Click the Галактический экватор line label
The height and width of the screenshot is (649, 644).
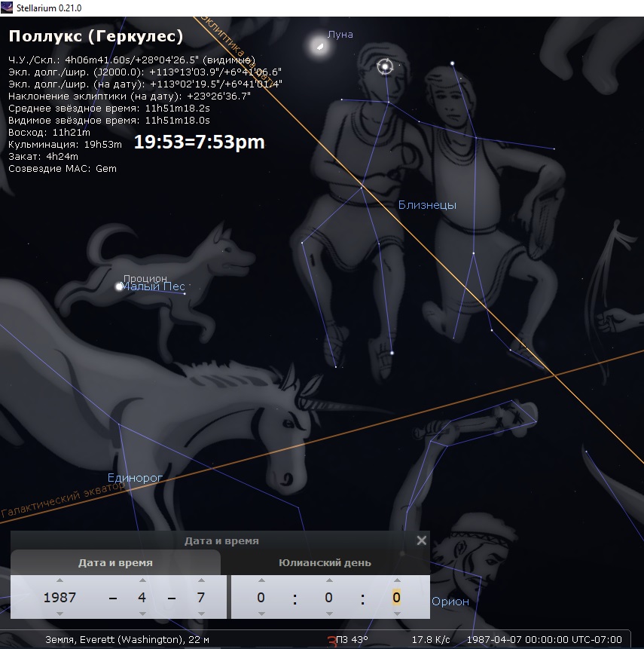(63, 500)
